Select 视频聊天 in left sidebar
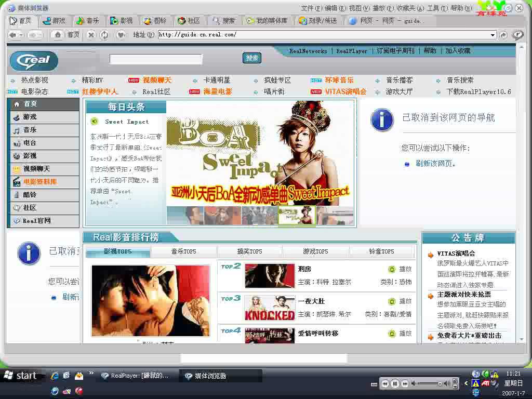Screen dimensions: 532x399 click(x=44, y=169)
